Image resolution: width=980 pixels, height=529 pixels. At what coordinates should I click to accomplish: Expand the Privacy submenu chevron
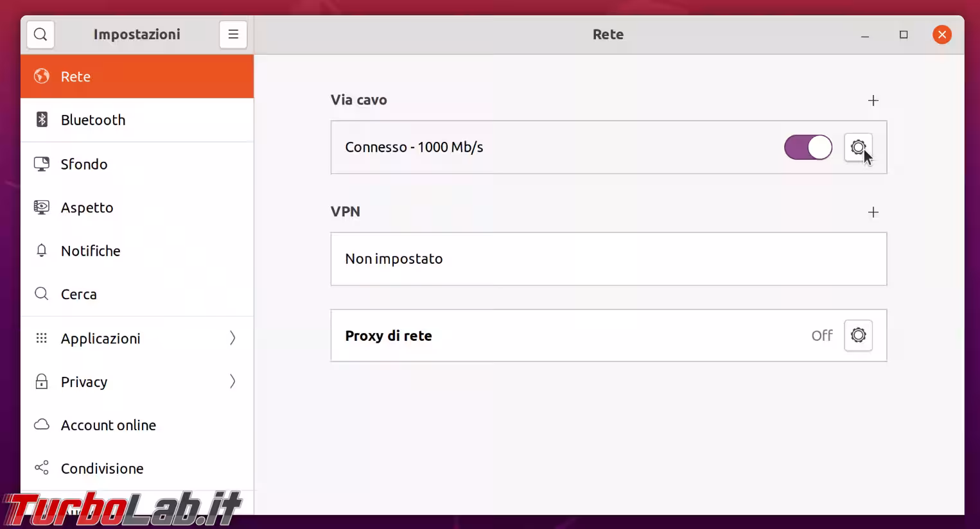coord(232,382)
